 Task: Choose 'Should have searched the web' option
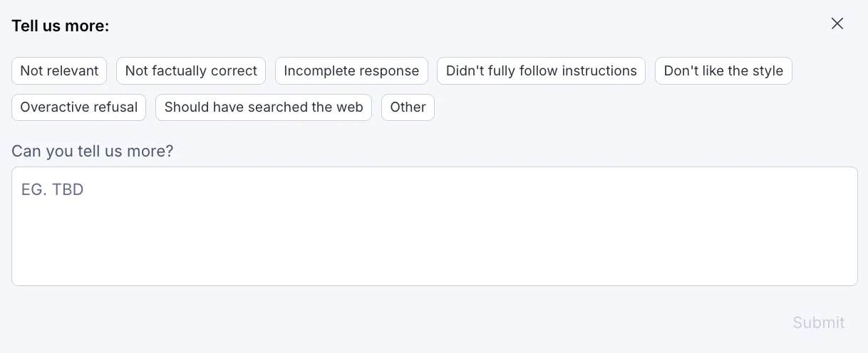point(264,107)
